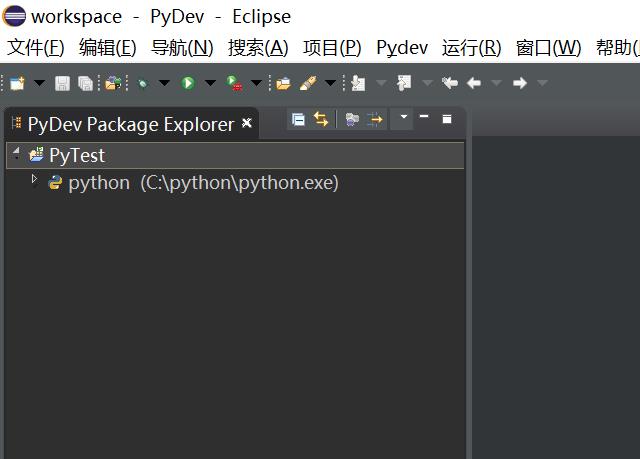This screenshot has width=640, height=459.
Task: Click the Eclipse logo in title bar
Action: 14,16
